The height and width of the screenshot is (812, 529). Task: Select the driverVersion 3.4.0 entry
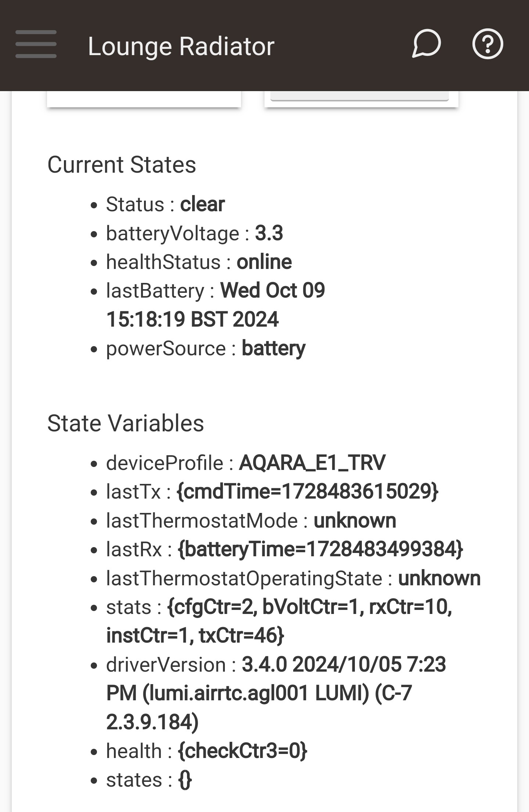276,693
